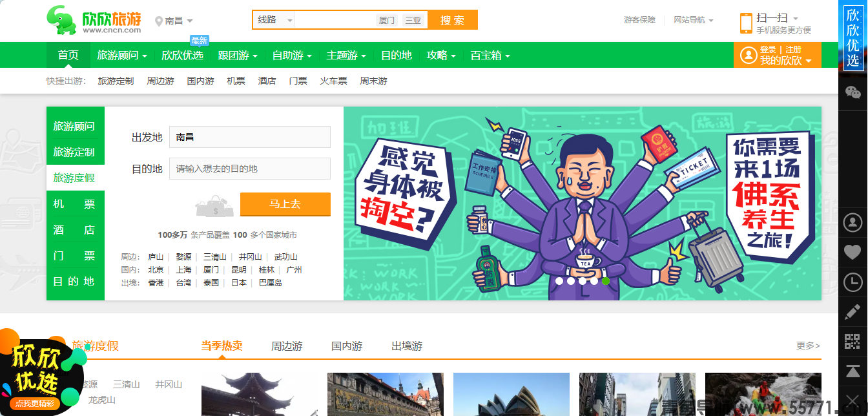Switch to the 周边游 tab
Image resolution: width=868 pixels, height=416 pixels.
coord(287,346)
